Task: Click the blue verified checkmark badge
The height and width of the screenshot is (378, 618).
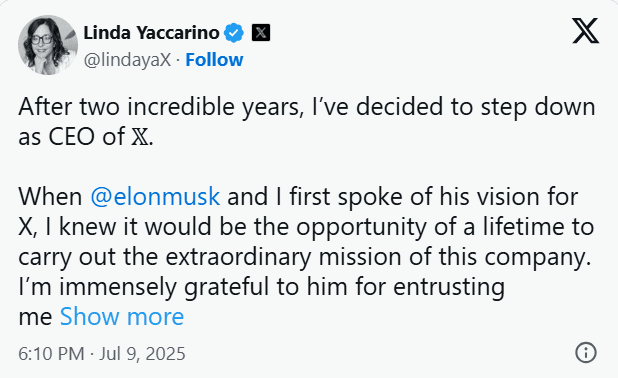Action: pos(234,33)
